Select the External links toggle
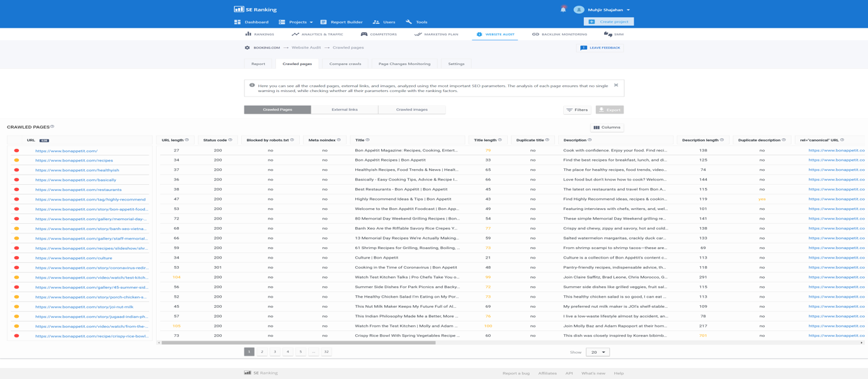 pyautogui.click(x=345, y=110)
